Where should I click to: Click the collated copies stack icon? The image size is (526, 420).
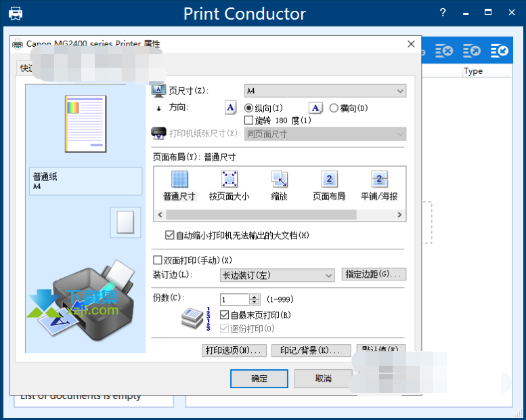192,318
